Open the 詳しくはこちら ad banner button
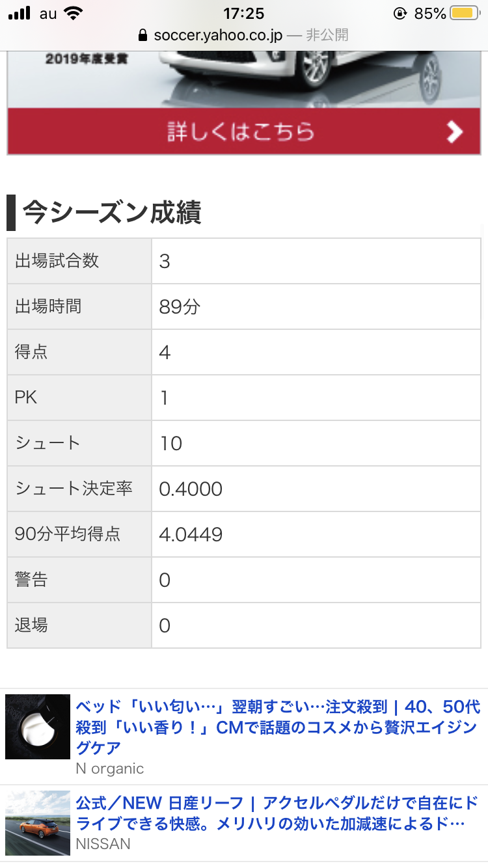The height and width of the screenshot is (868, 488). pos(244,131)
